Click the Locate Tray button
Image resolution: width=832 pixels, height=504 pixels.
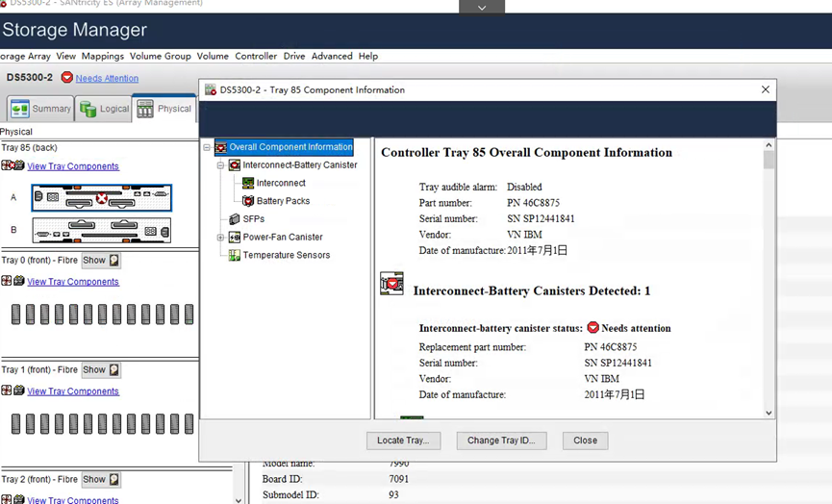click(403, 441)
